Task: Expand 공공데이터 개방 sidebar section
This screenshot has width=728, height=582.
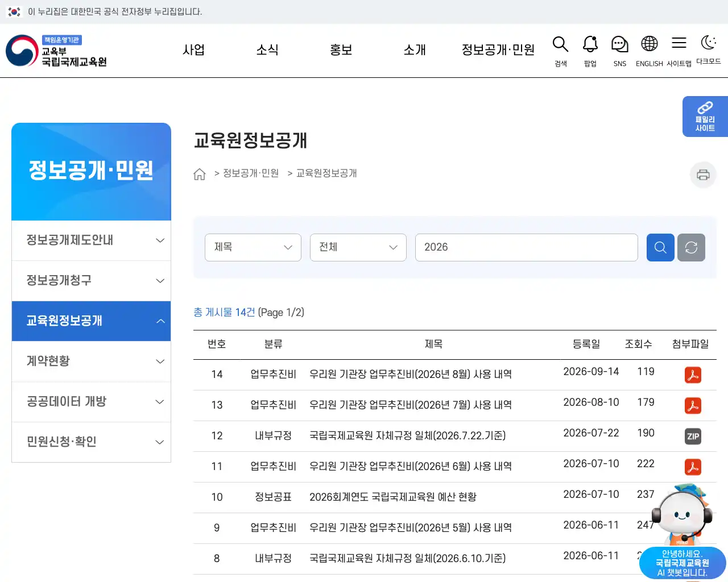Action: pos(91,402)
